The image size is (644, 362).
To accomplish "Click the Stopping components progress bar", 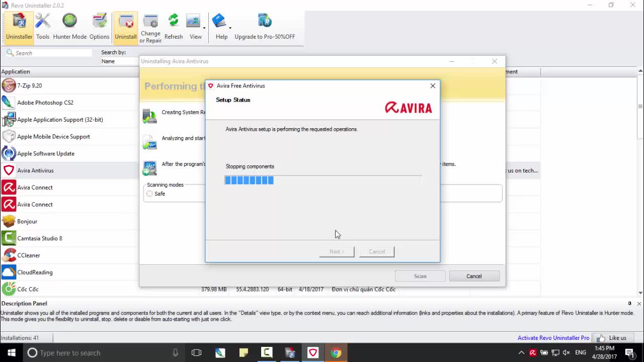I will (323, 180).
